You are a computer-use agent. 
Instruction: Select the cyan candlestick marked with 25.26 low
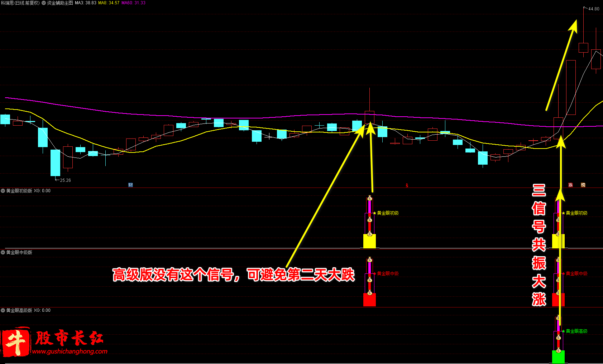pyautogui.click(x=55, y=163)
